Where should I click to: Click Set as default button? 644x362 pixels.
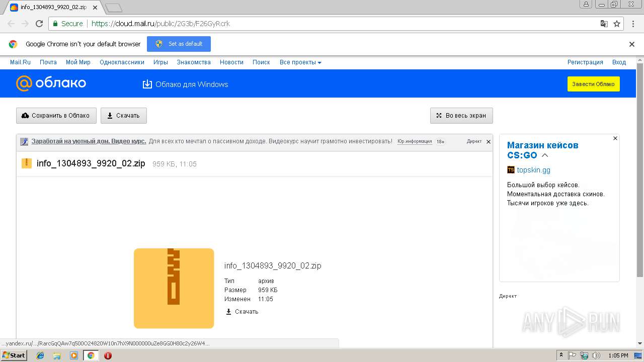pos(179,44)
